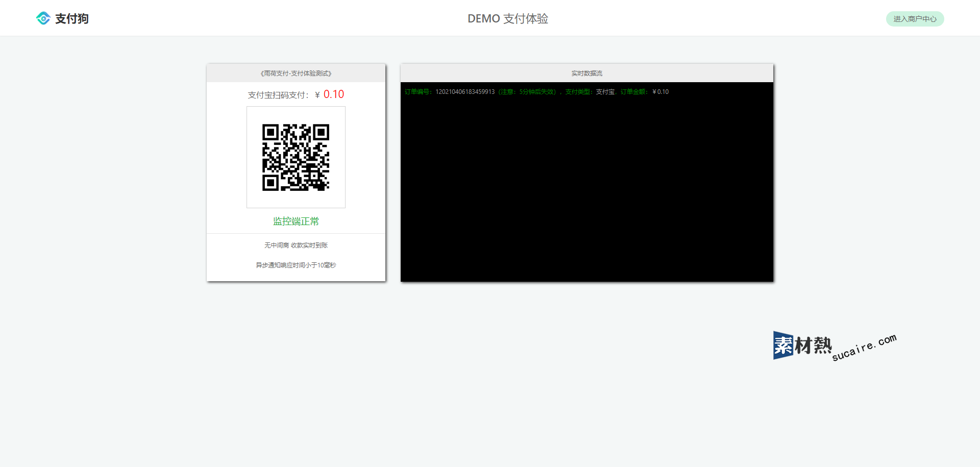
Task: Click the 无中间商 收款实时到账 line
Action: tap(296, 245)
